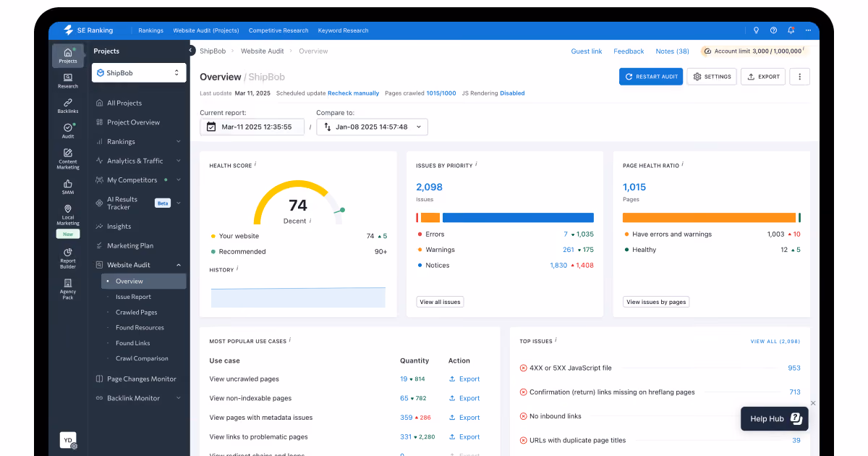This screenshot has width=868, height=456.
Task: Click the Export button in header
Action: click(x=763, y=77)
